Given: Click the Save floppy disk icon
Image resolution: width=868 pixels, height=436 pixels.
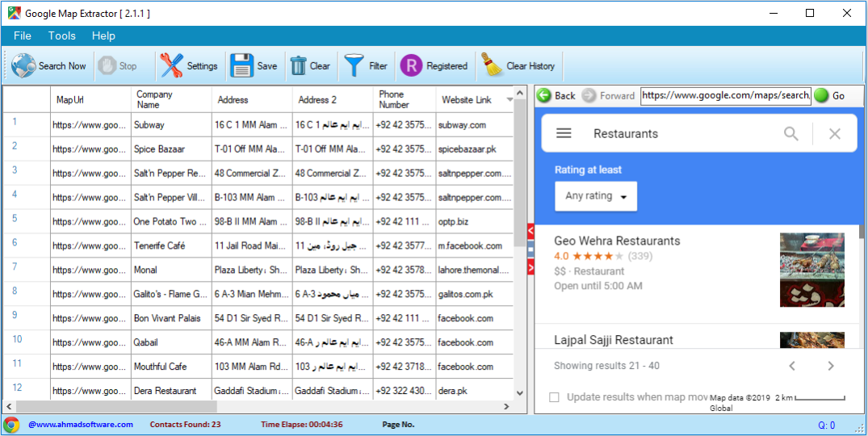Looking at the screenshot, I should coord(242,66).
